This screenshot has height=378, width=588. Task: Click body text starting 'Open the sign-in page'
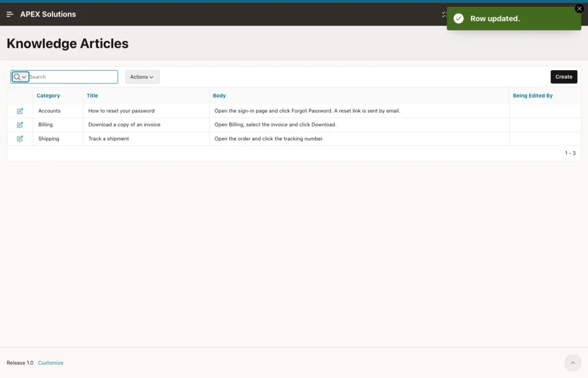point(307,111)
